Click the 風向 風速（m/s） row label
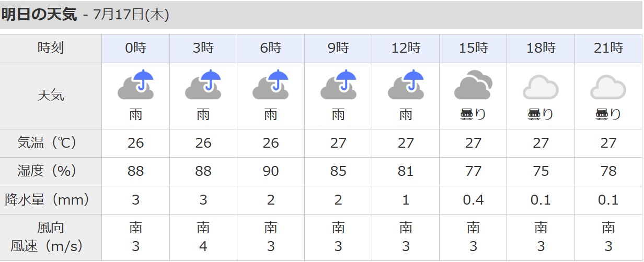This screenshot has width=644, height=262. (x=51, y=237)
